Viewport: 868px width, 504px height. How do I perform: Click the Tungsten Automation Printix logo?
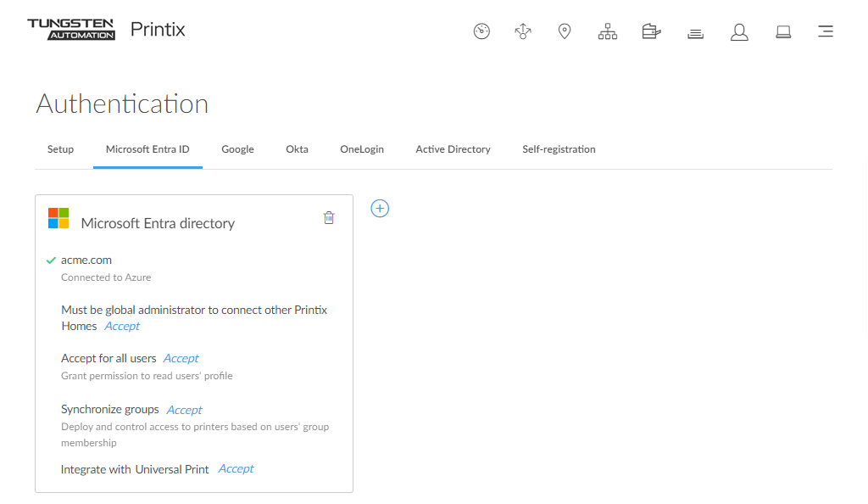tap(106, 30)
